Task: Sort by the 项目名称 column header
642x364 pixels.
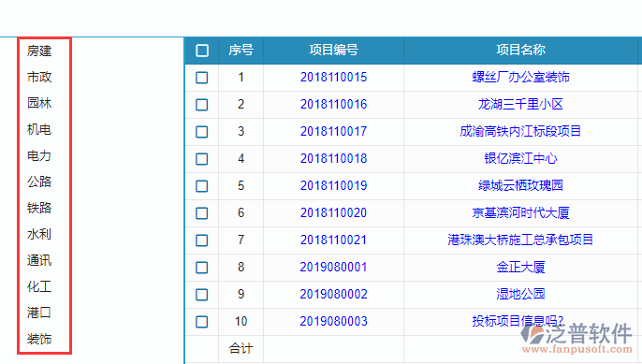Action: tap(520, 50)
